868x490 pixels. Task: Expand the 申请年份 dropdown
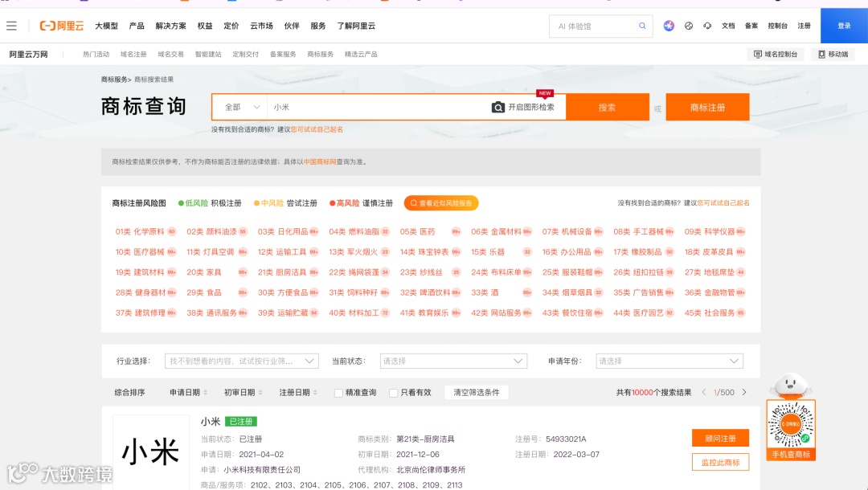(x=669, y=361)
